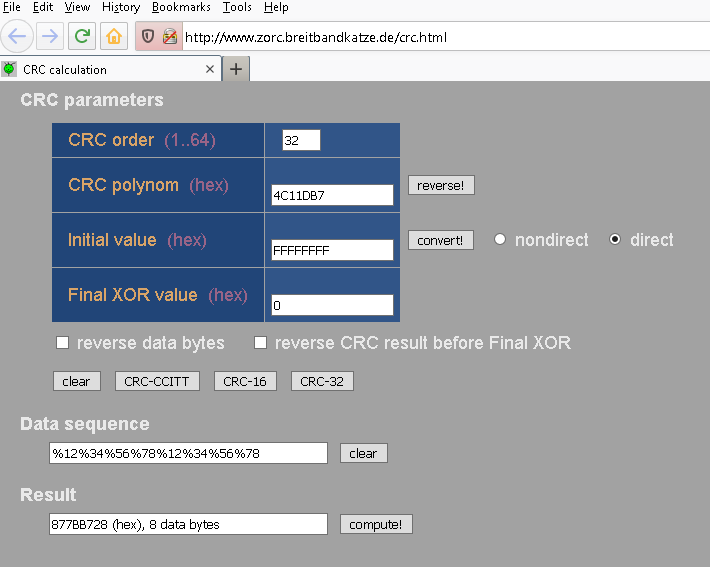
Task: Click the Result output field
Action: (188, 524)
